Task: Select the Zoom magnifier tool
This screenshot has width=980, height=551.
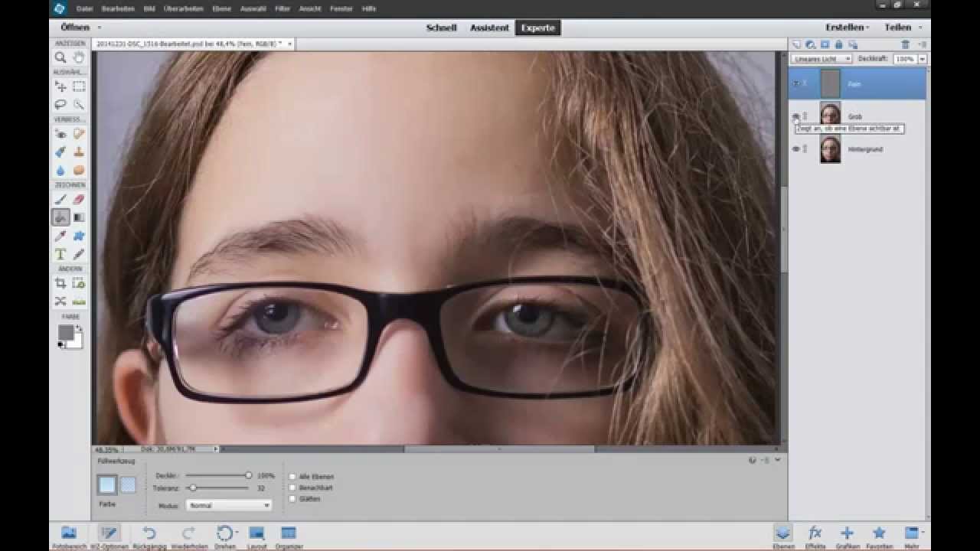Action: pyautogui.click(x=60, y=57)
